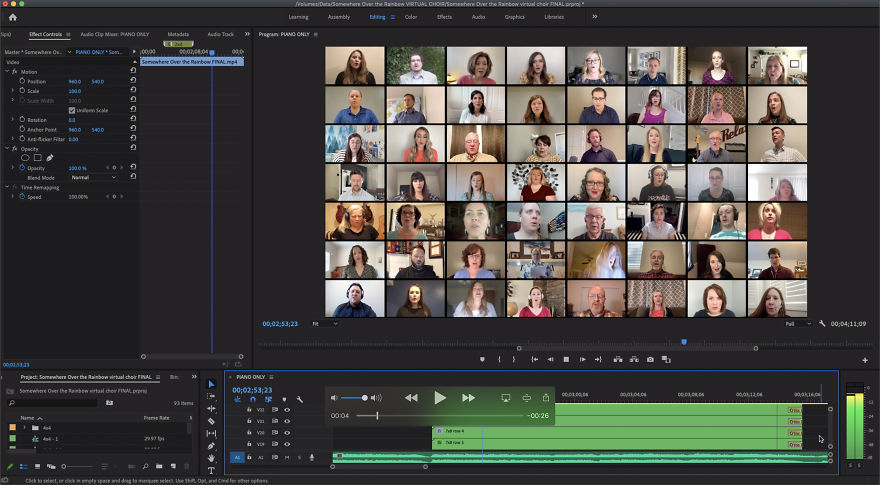
Task: Open the Fit zoom level dropdown
Action: 324,324
